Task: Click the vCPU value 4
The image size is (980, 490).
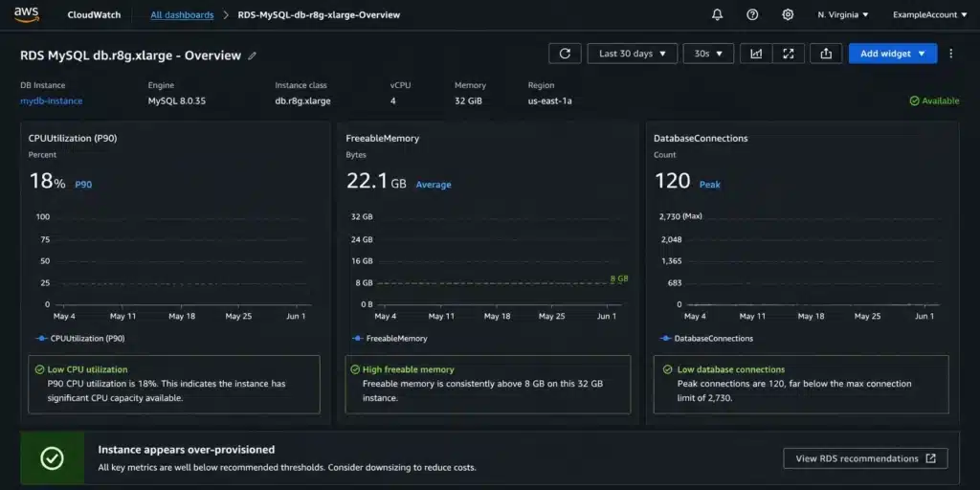Action: (393, 100)
